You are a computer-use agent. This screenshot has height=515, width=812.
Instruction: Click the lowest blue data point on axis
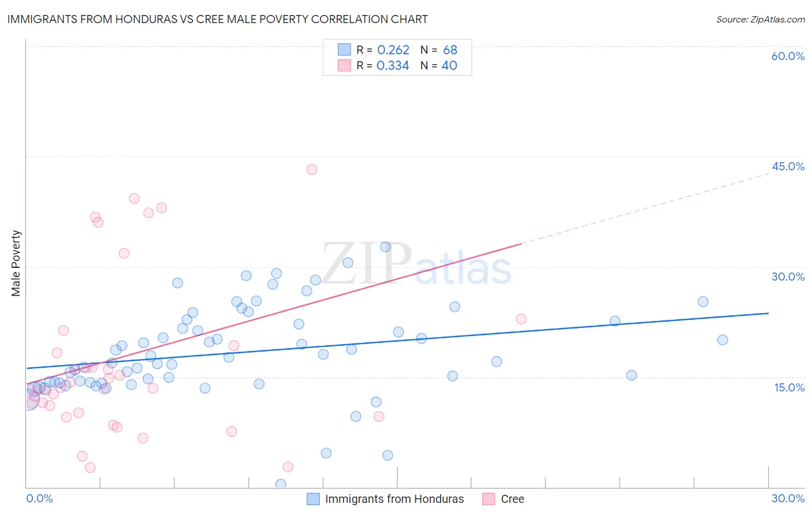coord(281,484)
